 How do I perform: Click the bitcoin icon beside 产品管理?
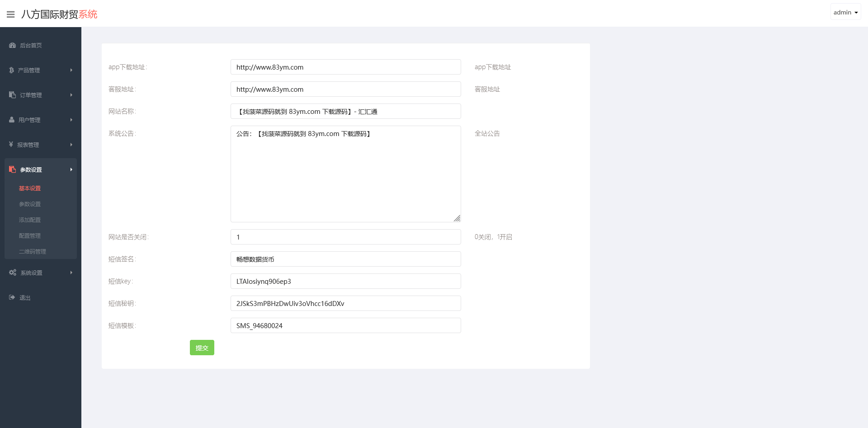pyautogui.click(x=12, y=70)
